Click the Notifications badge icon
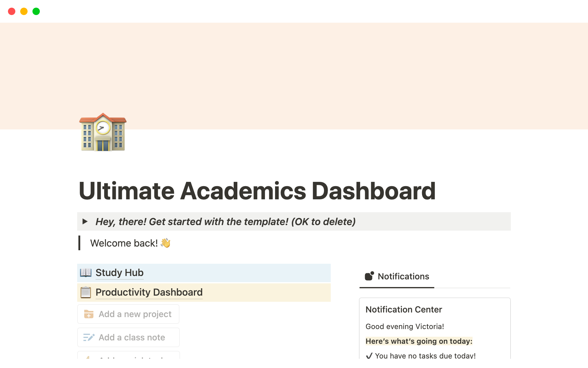Screen dimensions: 588x368 (369, 276)
